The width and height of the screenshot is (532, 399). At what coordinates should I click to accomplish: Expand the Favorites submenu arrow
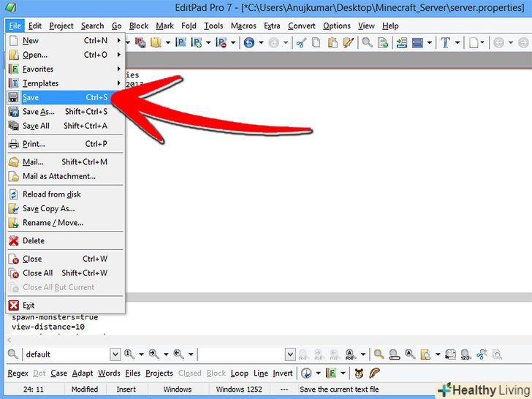pyautogui.click(x=118, y=69)
